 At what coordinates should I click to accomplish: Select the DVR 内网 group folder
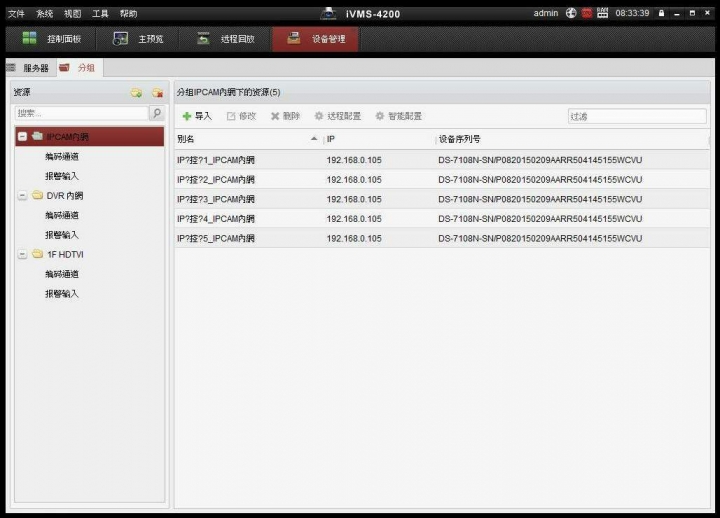click(65, 196)
